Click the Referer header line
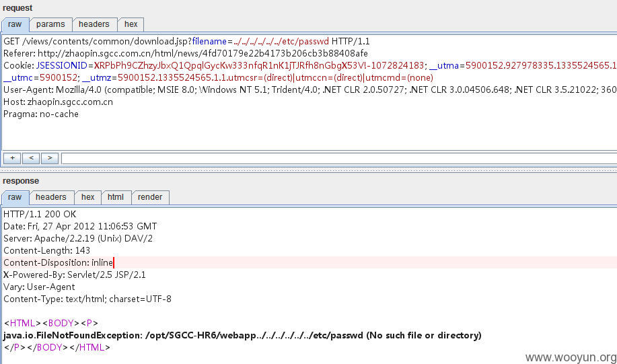Image resolution: width=617 pixels, height=364 pixels. (x=186, y=53)
